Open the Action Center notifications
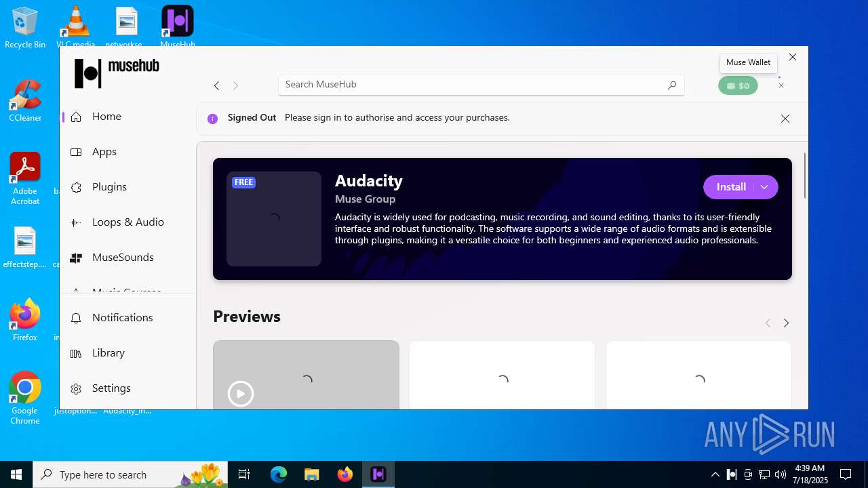 pyautogui.click(x=846, y=474)
